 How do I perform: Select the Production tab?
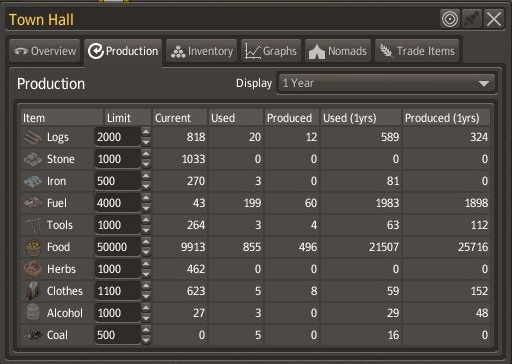(123, 52)
